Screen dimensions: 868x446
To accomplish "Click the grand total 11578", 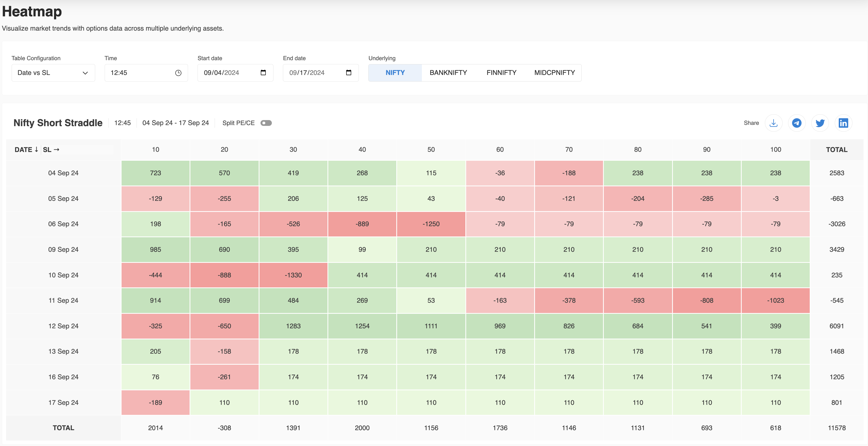I will click(836, 428).
